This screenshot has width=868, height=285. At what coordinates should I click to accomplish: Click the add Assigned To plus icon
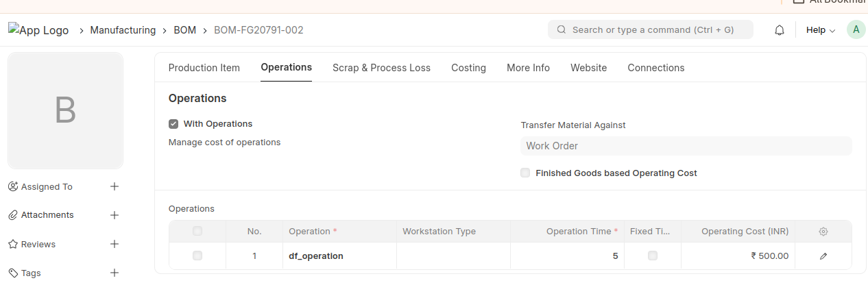[114, 186]
